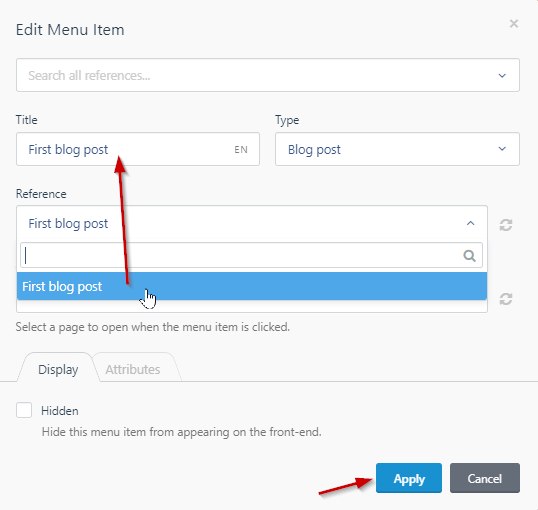Expand the Search all references dropdown
Viewport: 538px width, 510px height.
click(x=268, y=75)
